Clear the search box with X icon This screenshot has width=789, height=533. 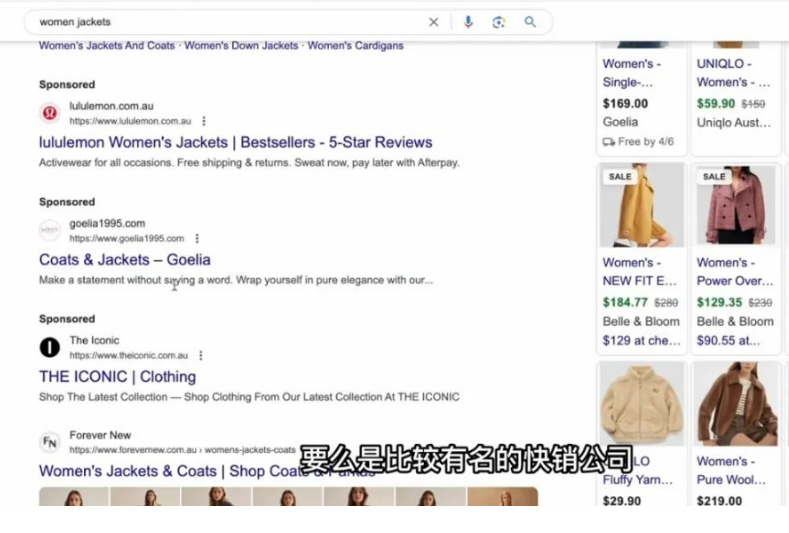point(433,22)
